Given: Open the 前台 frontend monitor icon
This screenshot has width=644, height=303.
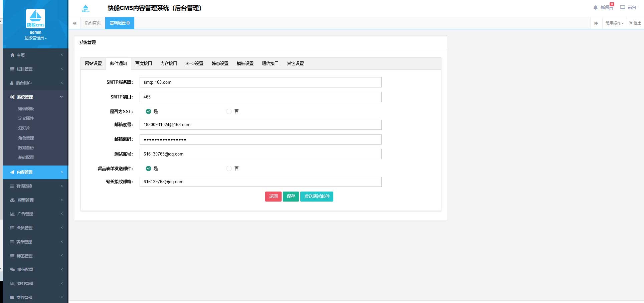Looking at the screenshot, I should click(622, 7).
